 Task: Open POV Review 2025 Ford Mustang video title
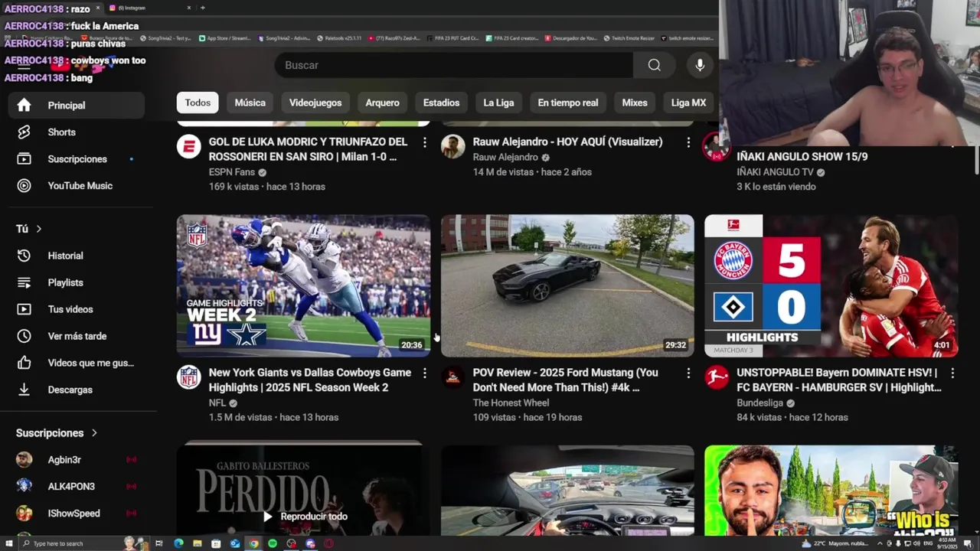pyautogui.click(x=565, y=380)
